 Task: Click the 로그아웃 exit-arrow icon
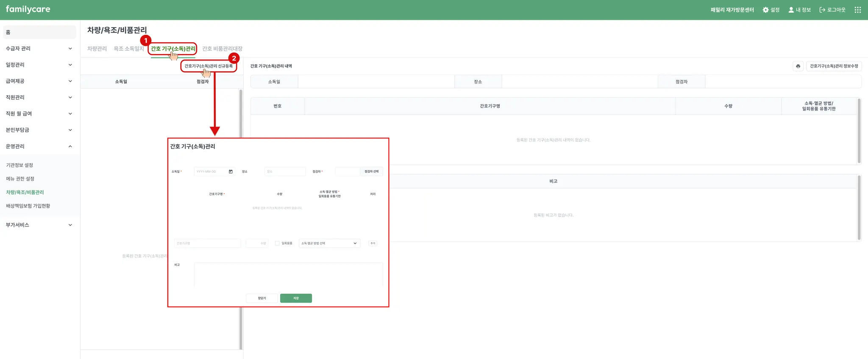coord(822,10)
